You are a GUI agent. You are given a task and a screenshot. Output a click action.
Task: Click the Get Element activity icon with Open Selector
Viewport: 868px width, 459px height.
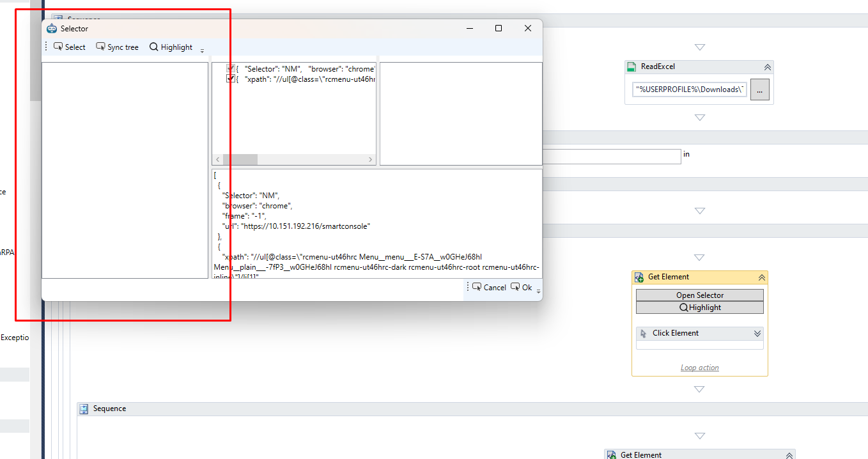(x=639, y=277)
